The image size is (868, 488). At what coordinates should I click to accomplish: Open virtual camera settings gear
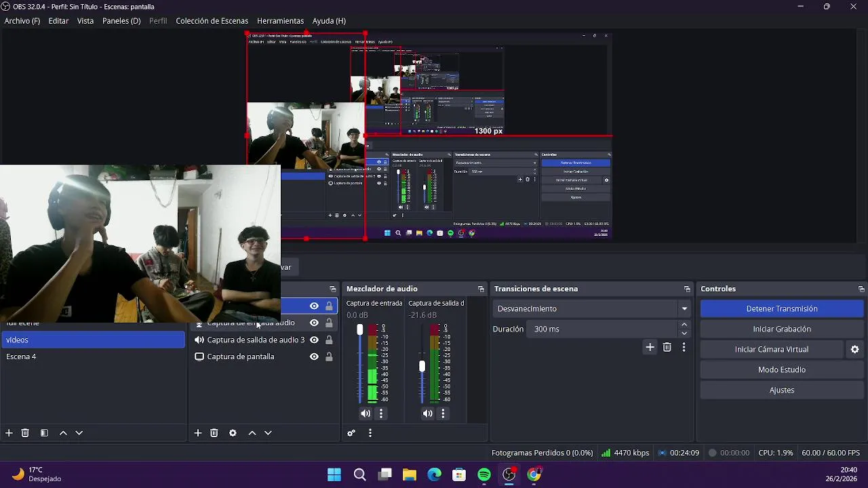pyautogui.click(x=854, y=349)
